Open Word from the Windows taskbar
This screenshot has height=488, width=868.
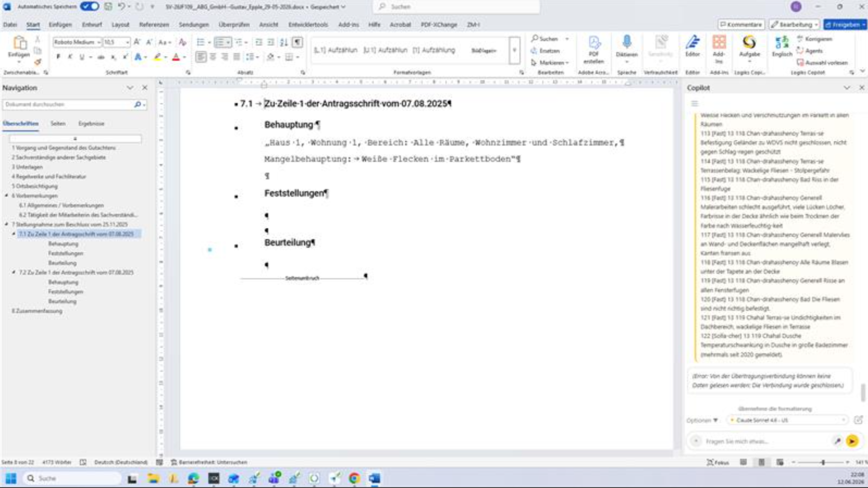point(374,478)
